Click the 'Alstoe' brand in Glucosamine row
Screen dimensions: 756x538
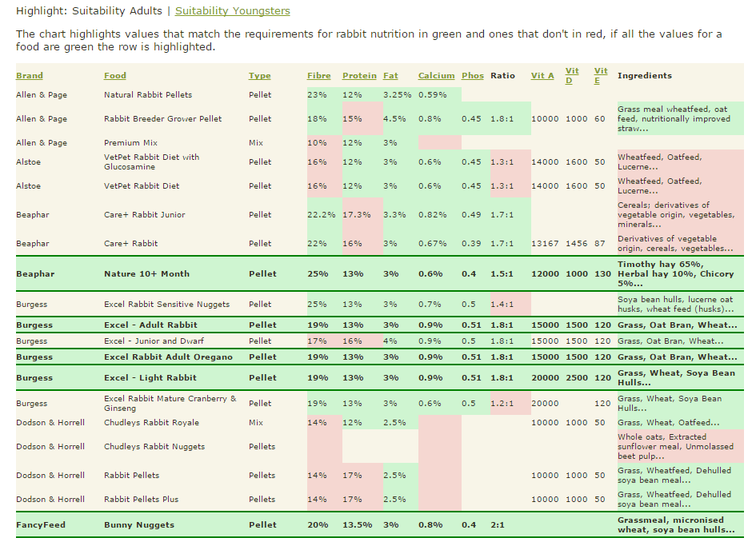click(29, 161)
